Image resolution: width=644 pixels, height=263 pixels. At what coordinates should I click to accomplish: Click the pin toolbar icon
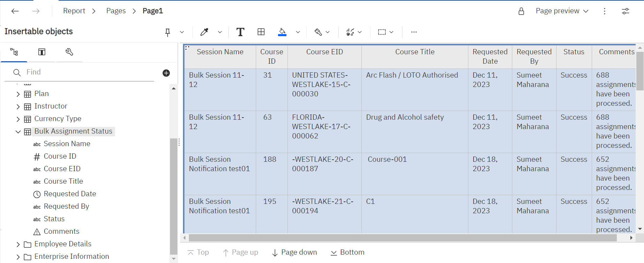(x=168, y=32)
